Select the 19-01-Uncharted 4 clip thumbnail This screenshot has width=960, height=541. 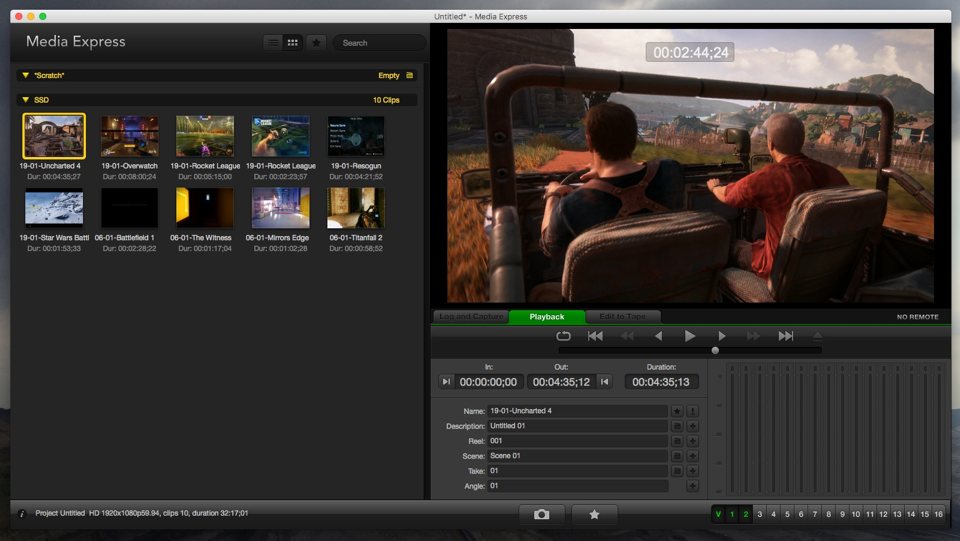pyautogui.click(x=54, y=136)
